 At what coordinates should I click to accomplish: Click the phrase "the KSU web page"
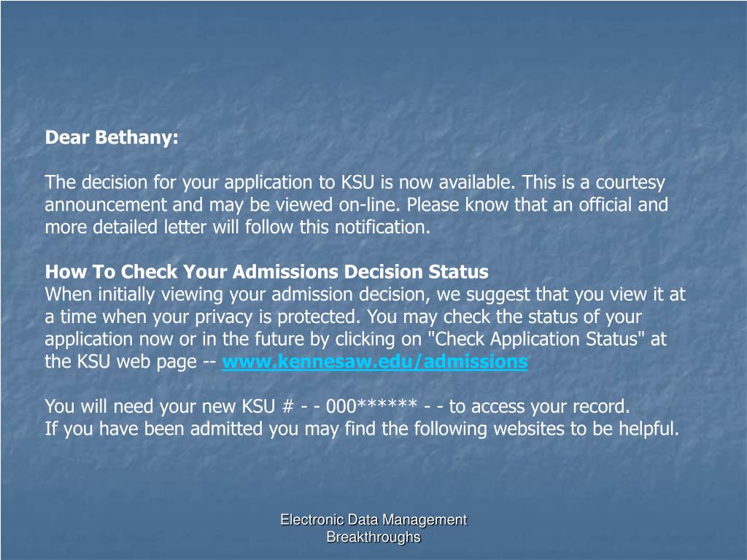tap(121, 362)
